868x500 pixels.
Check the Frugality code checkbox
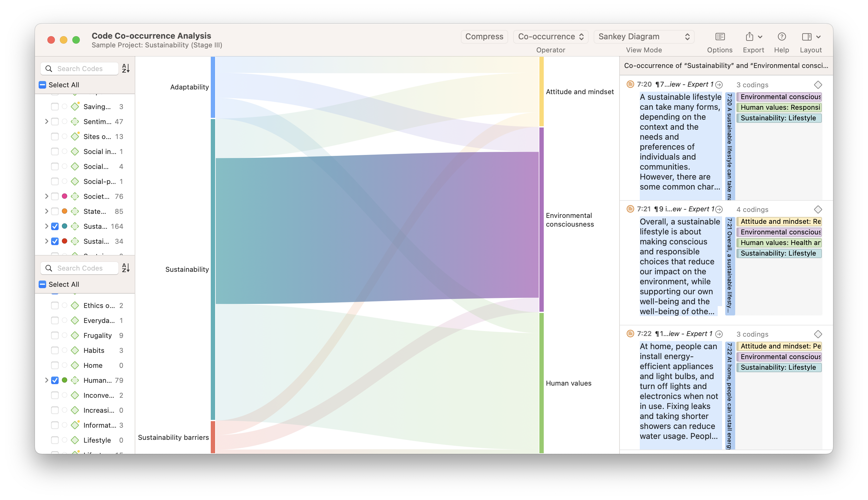[x=55, y=335]
